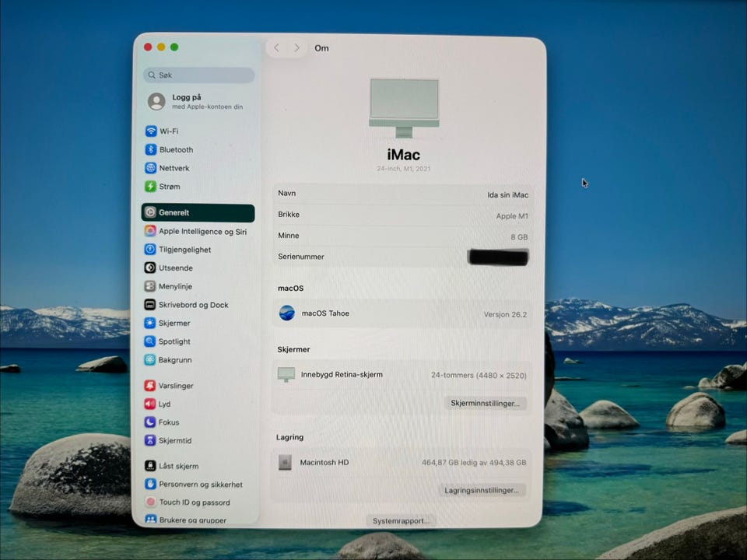Click the 8 GB memory value
The width and height of the screenshot is (747, 560).
(519, 236)
